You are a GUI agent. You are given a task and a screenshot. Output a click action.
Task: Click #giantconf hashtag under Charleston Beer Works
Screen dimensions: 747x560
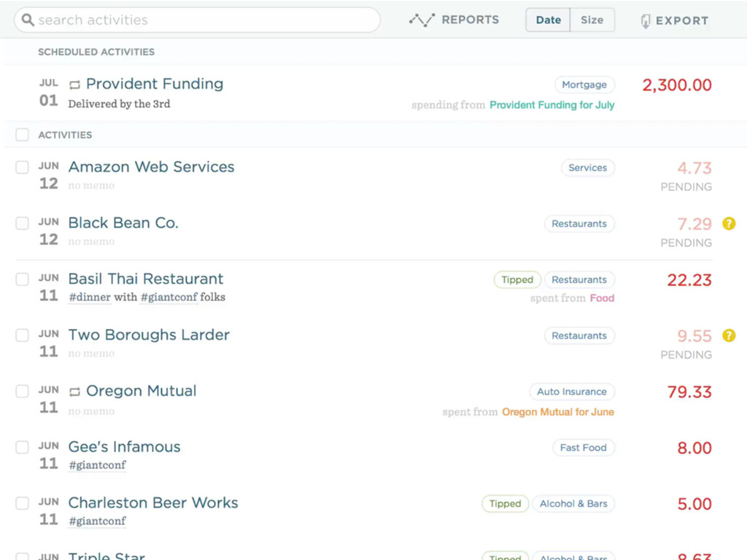pyautogui.click(x=98, y=521)
